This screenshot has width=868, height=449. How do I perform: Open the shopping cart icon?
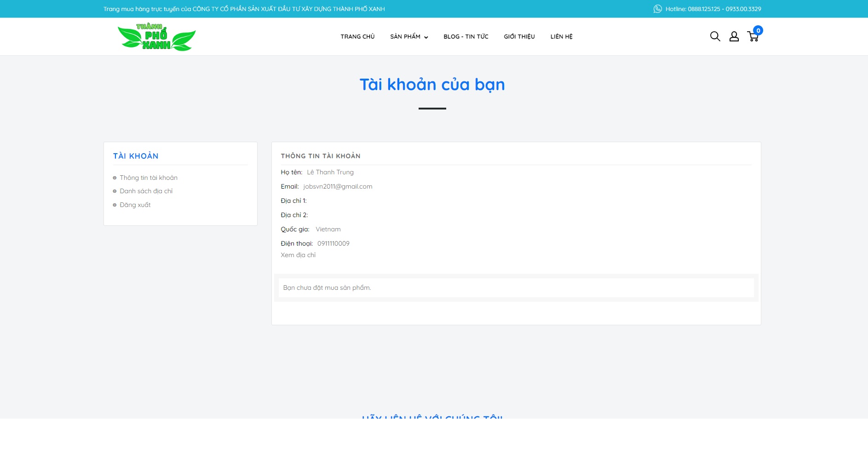tap(753, 37)
